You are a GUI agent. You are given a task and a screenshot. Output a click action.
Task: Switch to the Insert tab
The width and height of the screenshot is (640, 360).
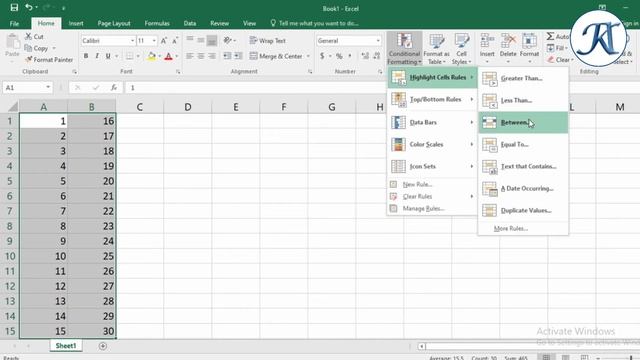coord(76,23)
